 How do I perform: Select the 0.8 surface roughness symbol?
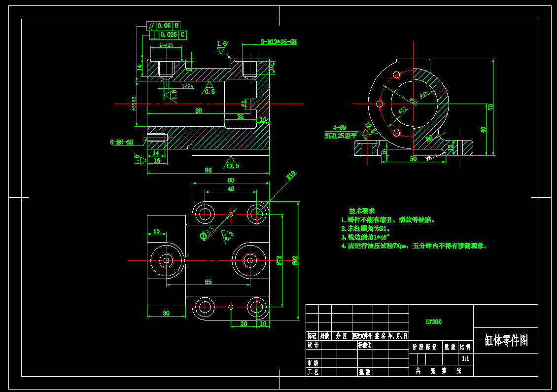click(209, 88)
